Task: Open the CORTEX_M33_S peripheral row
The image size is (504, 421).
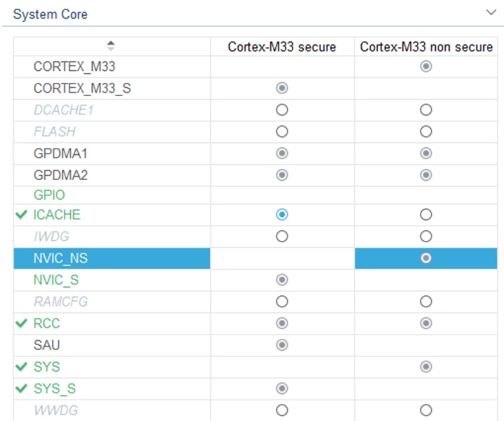Action: coord(82,88)
